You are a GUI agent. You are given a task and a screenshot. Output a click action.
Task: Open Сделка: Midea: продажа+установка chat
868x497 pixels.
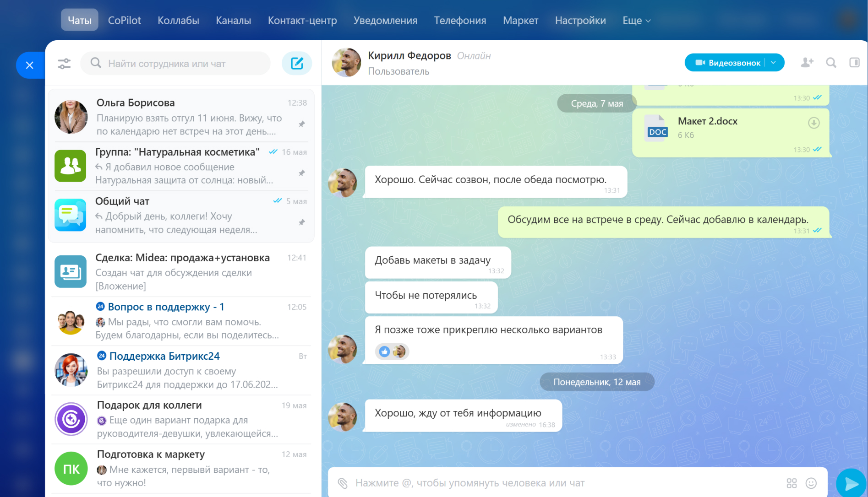click(x=181, y=271)
